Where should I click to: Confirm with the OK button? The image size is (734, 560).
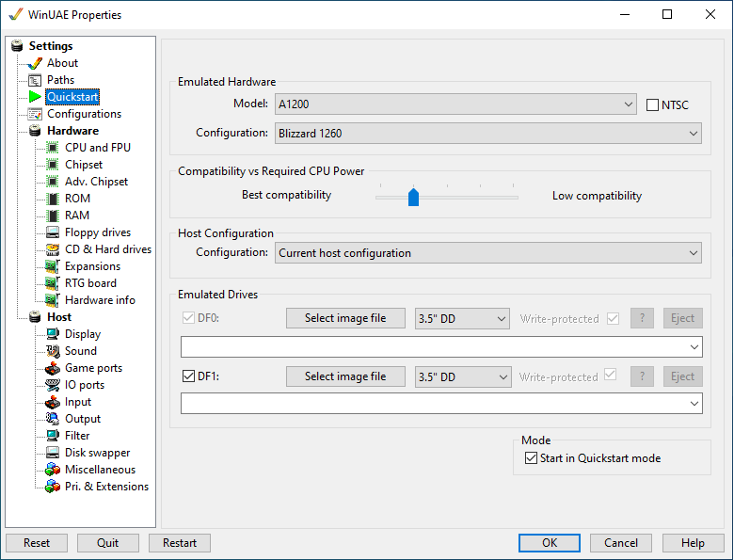pos(550,543)
